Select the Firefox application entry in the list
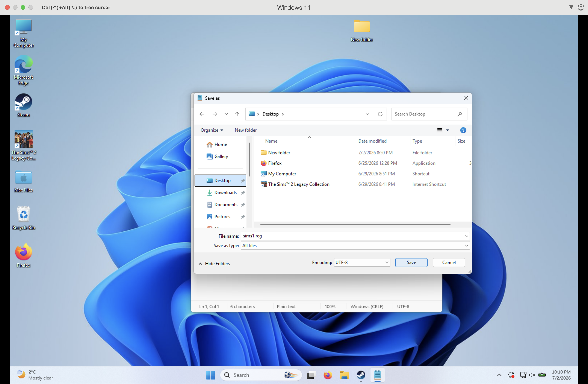The height and width of the screenshot is (384, 588). (x=363, y=163)
